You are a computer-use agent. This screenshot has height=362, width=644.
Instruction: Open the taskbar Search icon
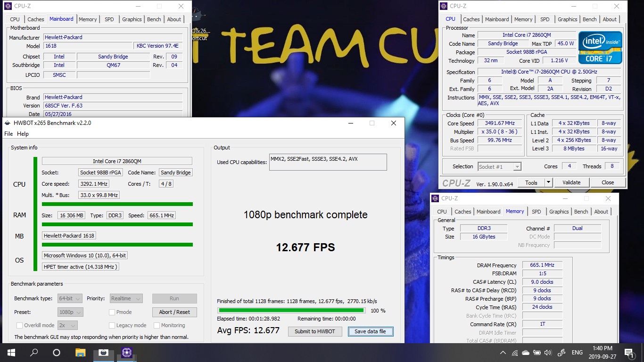[x=34, y=352]
